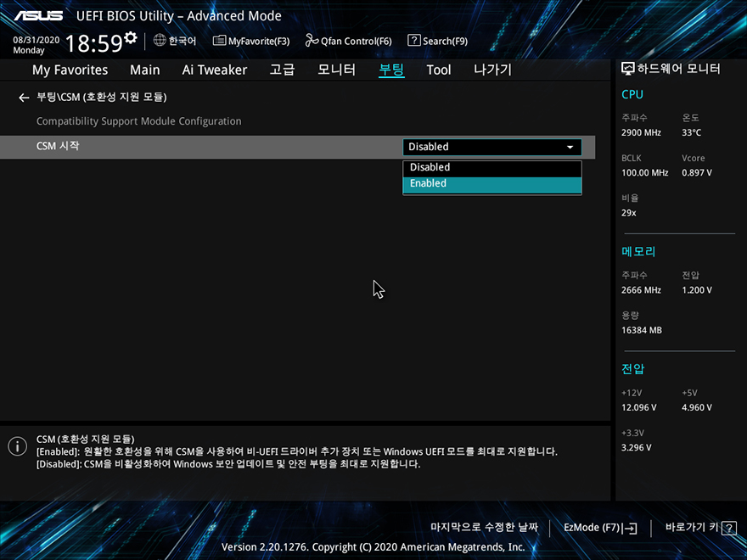Click the CSM 시작 setting row label
This screenshot has width=747, height=560.
point(58,146)
